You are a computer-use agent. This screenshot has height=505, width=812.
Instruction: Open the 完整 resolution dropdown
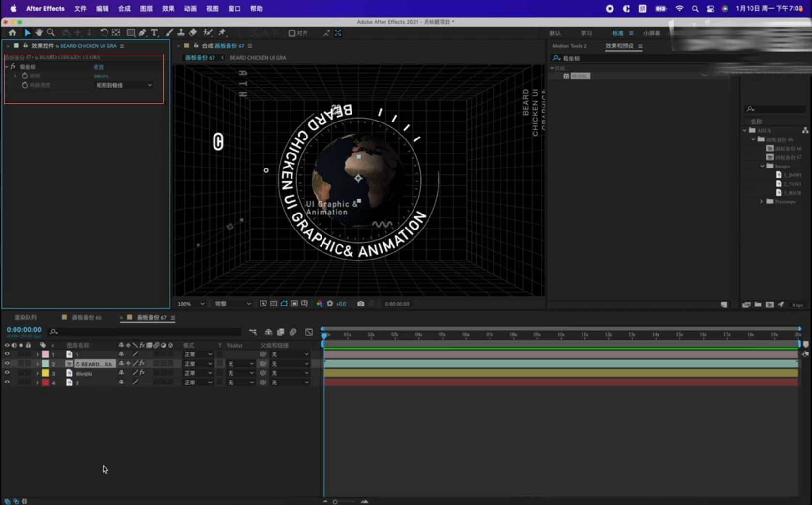click(233, 304)
